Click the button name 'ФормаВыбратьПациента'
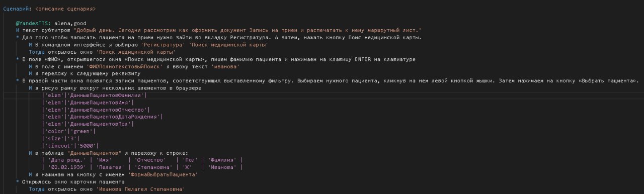This screenshot has height=194, width=644. pos(163,174)
